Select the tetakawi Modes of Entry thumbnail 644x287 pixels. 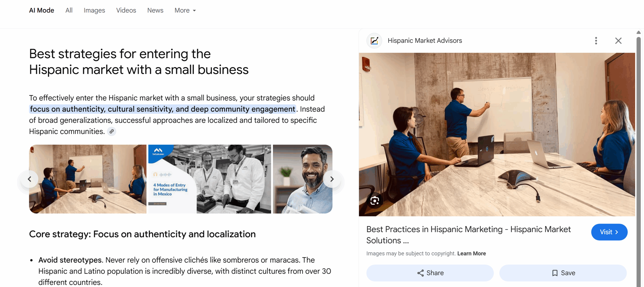click(209, 179)
